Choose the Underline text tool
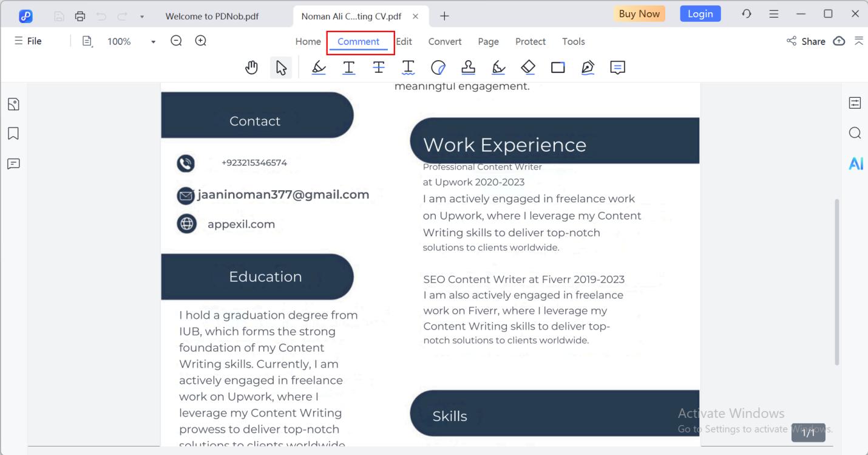 [349, 67]
